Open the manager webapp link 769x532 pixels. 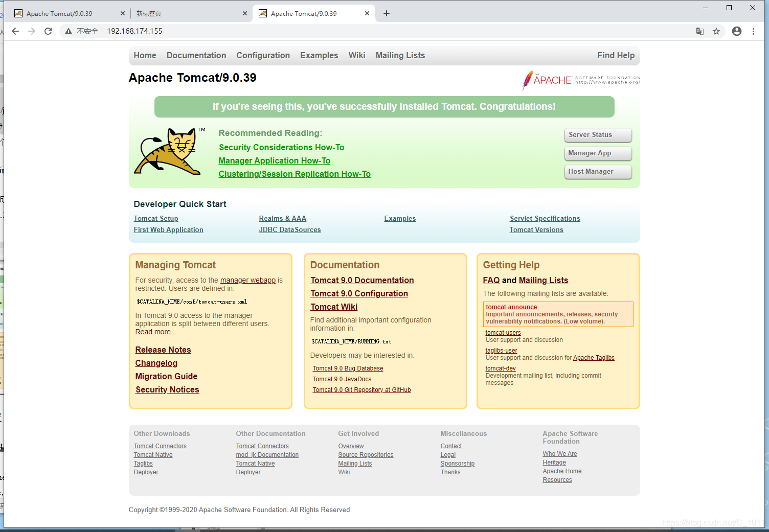[248, 280]
